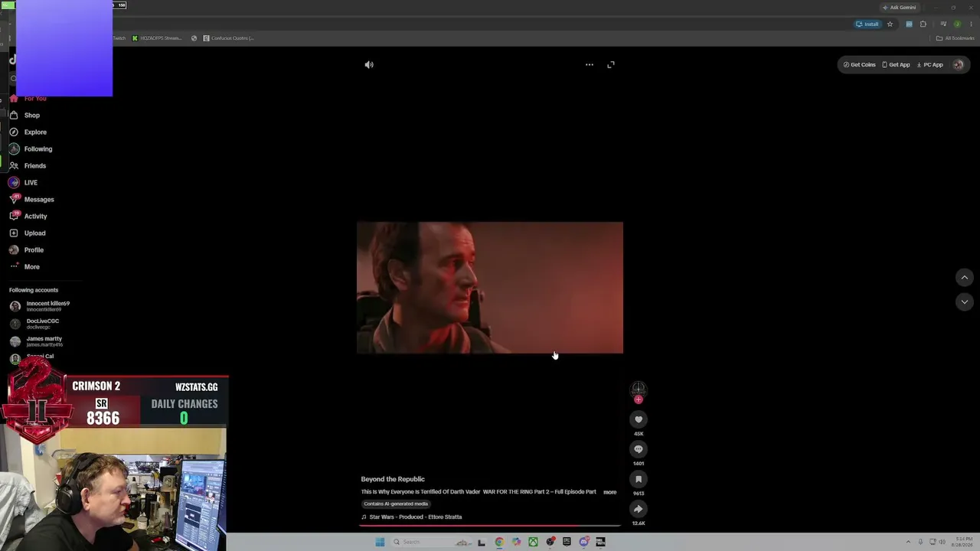
Task: Open the Following feed
Action: pos(38,149)
